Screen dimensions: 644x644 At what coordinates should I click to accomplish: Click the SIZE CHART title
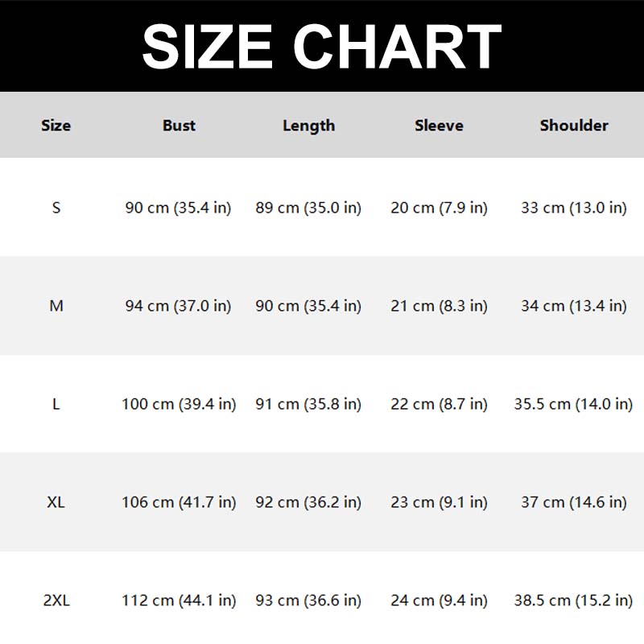coord(322,46)
